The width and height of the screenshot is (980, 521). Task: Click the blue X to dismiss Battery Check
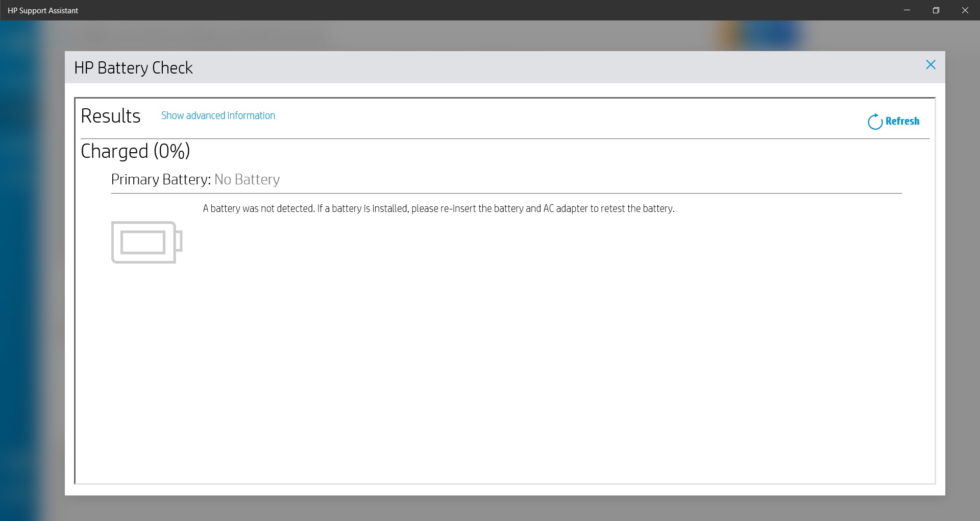pos(930,64)
